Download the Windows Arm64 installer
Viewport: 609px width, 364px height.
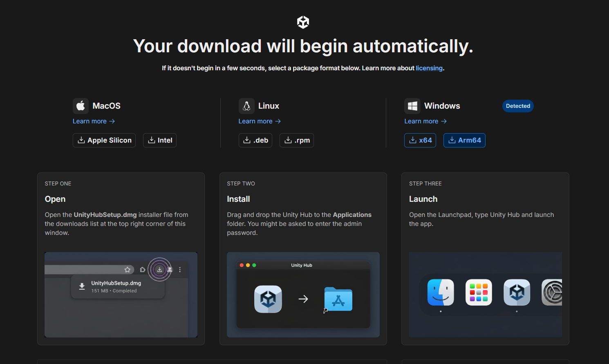point(464,140)
